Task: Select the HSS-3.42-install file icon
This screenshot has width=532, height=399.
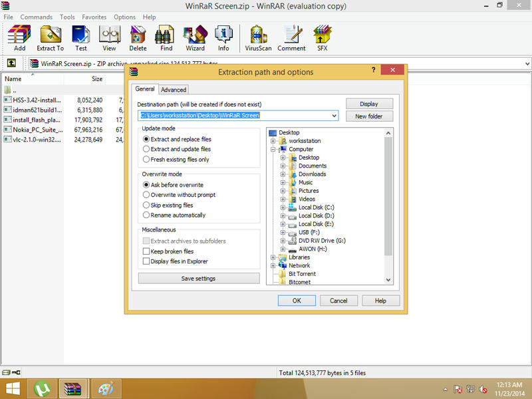Action: tap(7, 100)
